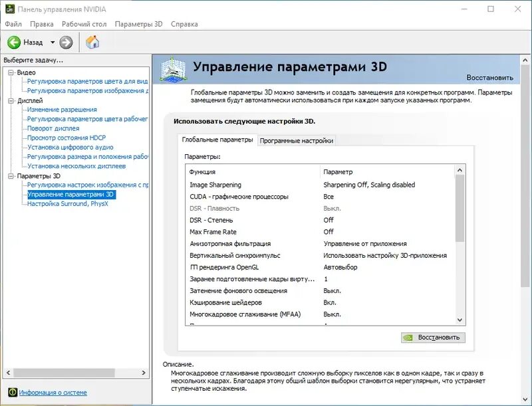
Task: Open the Home icon in toolbar
Action: [92, 42]
